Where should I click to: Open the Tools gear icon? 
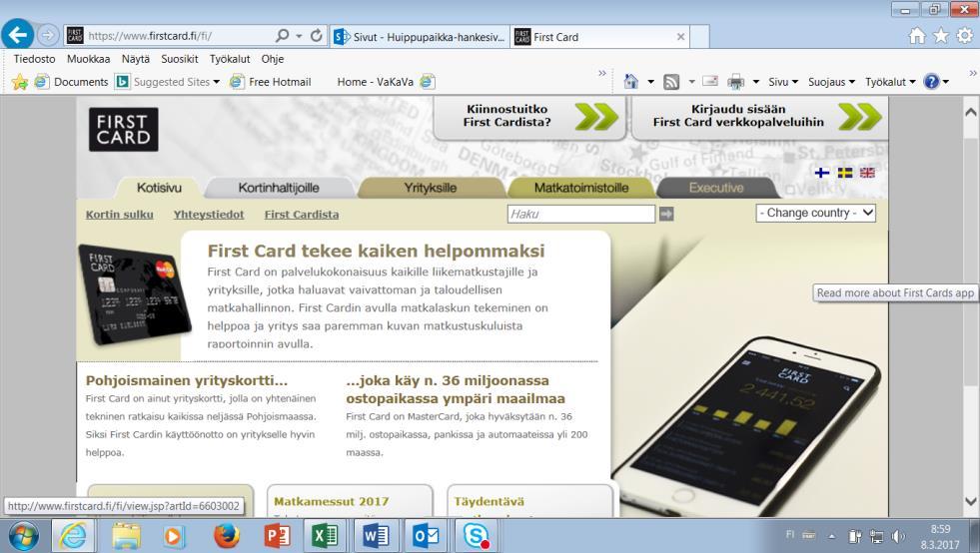coord(964,36)
